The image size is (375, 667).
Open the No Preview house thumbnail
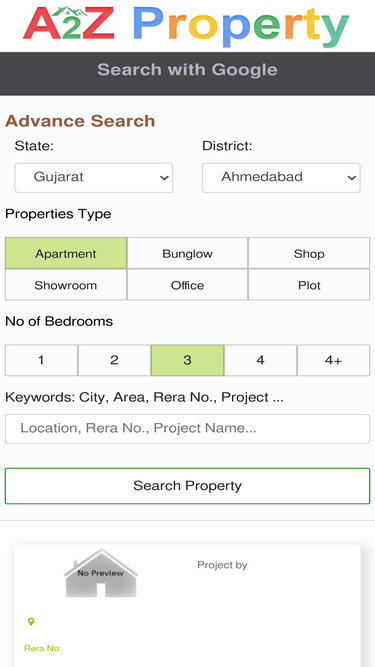click(101, 573)
